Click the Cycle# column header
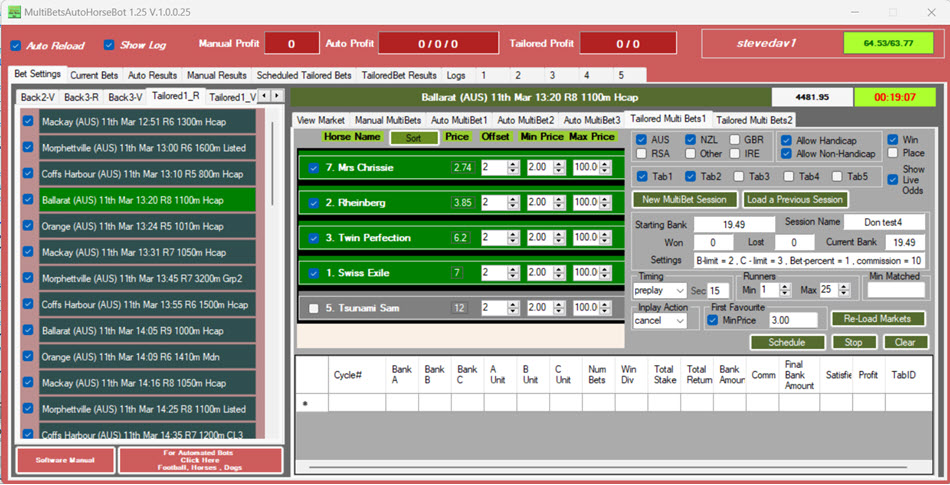The image size is (950, 485). pos(357,375)
